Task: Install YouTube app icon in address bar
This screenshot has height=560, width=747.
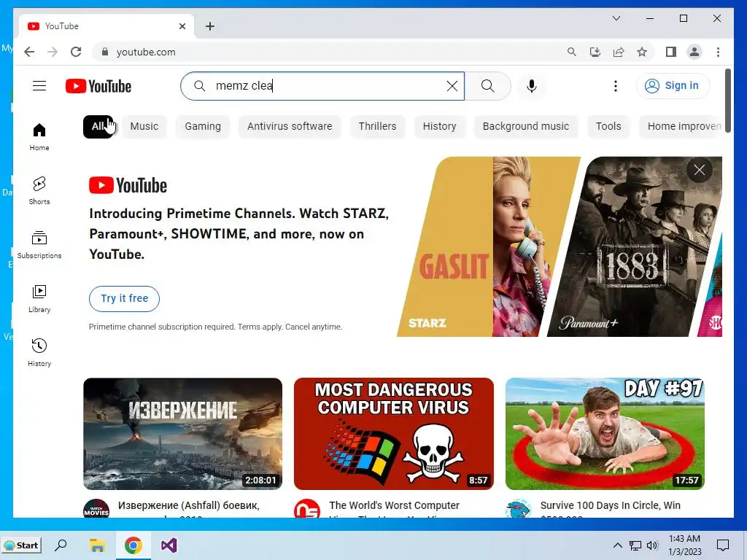Action: [595, 52]
